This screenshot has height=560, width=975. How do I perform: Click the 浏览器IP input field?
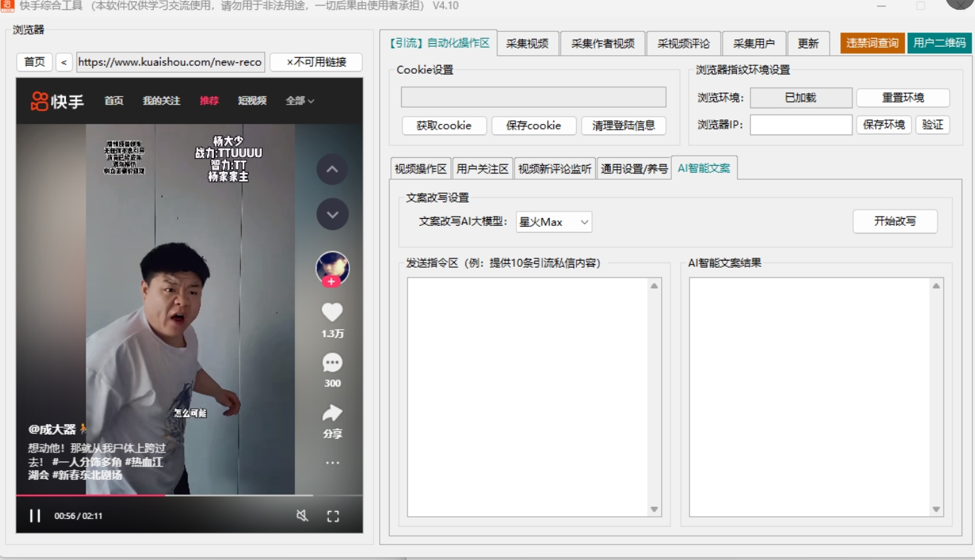801,125
